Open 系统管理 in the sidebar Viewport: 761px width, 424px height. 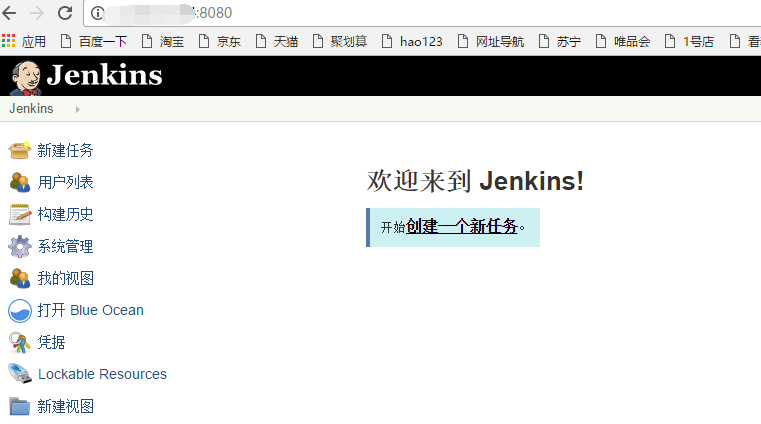click(x=66, y=246)
